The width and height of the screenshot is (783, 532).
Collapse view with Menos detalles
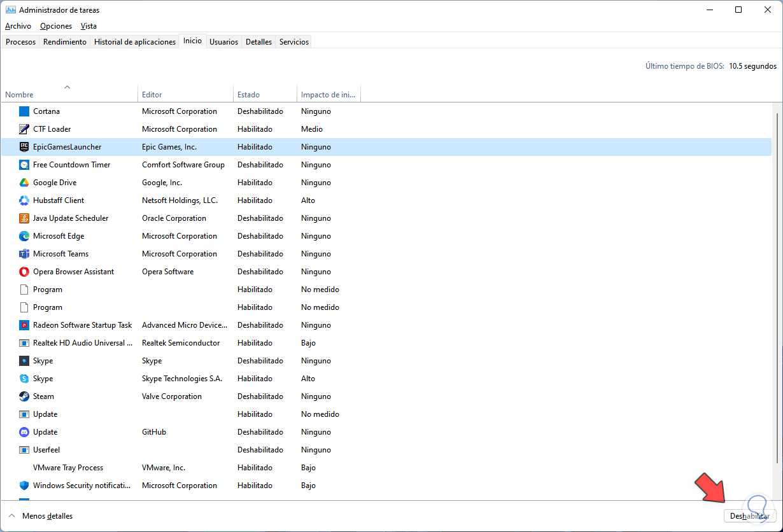40,516
